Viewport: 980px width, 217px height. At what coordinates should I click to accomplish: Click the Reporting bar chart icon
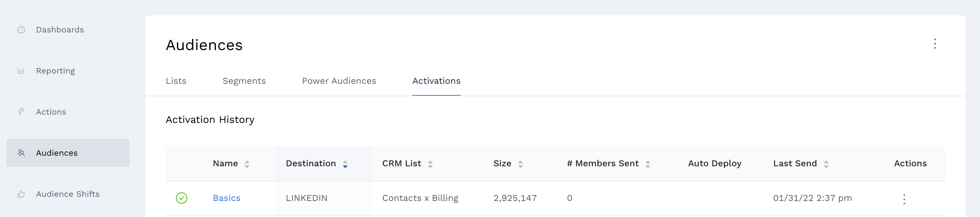pyautogui.click(x=21, y=71)
